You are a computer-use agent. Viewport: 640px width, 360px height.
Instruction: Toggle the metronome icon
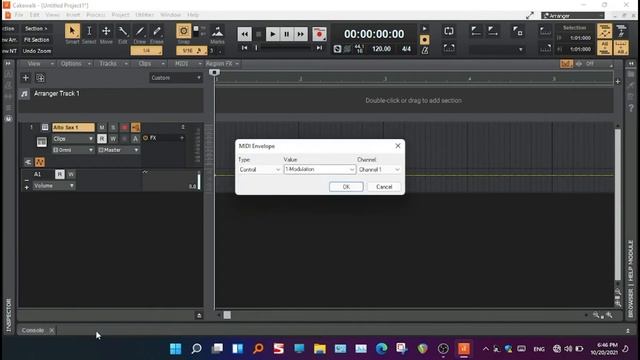(x=425, y=50)
